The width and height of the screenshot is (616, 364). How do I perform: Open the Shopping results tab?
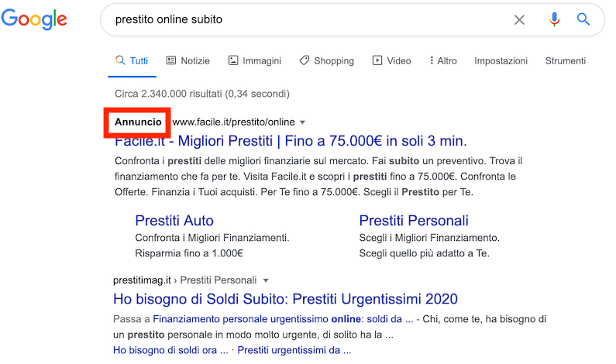[326, 60]
